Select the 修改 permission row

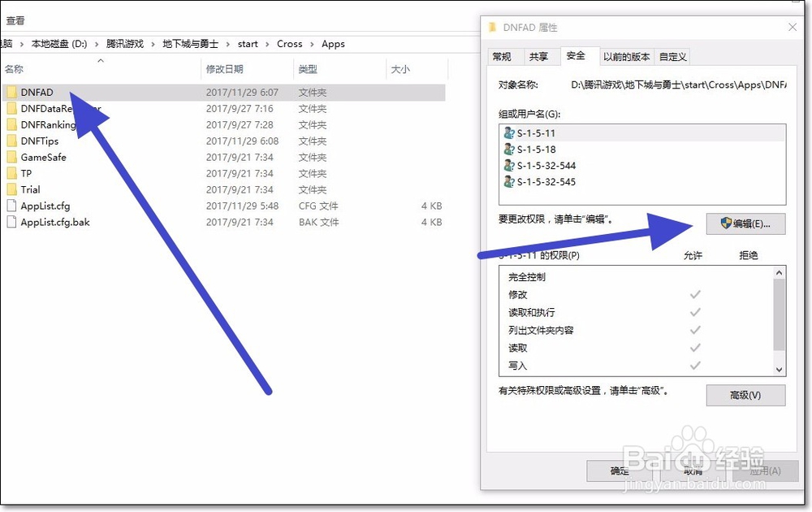pyautogui.click(x=637, y=294)
